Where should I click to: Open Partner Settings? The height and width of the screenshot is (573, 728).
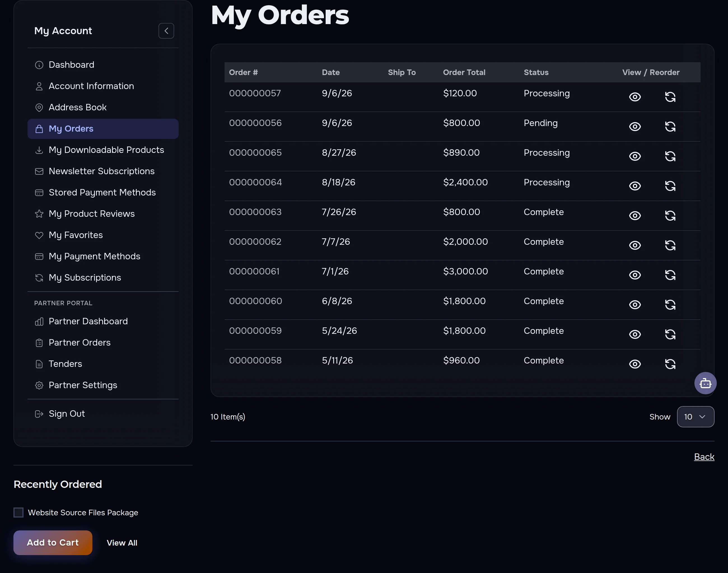click(102, 385)
